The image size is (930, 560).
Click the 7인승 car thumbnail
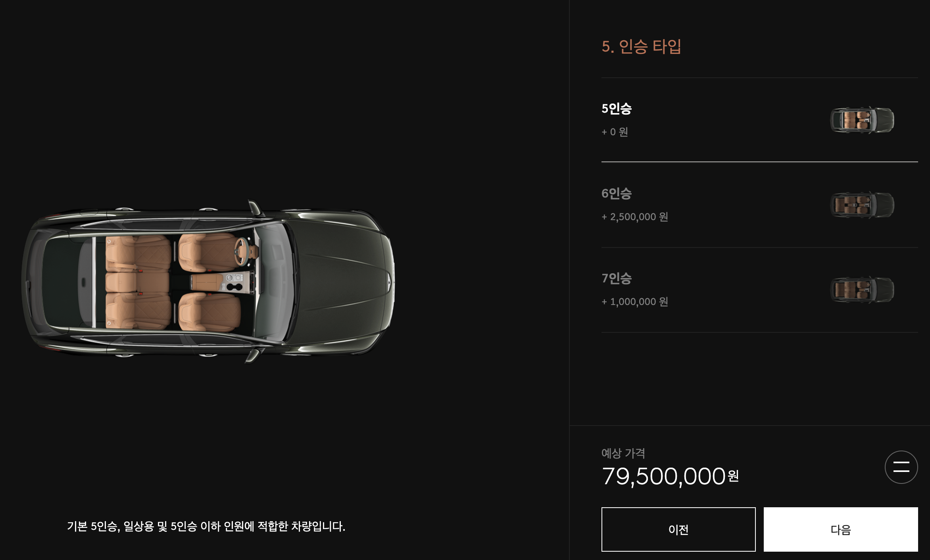coord(862,290)
